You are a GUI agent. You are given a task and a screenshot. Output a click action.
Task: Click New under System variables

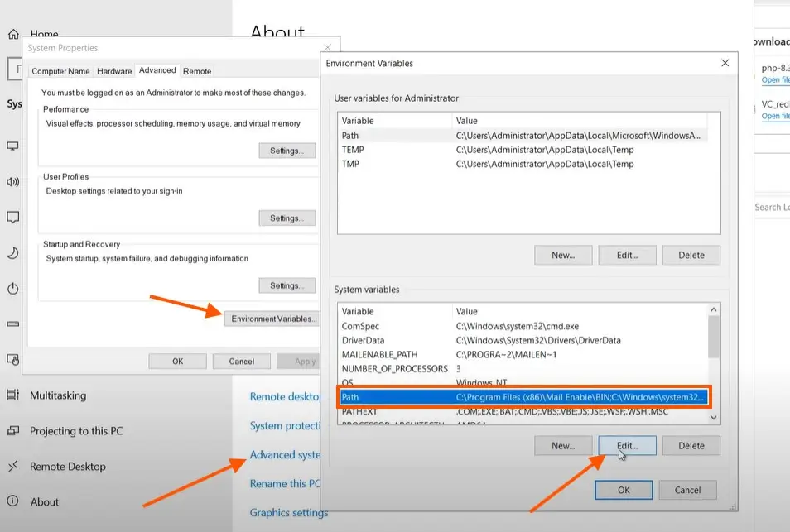point(563,446)
